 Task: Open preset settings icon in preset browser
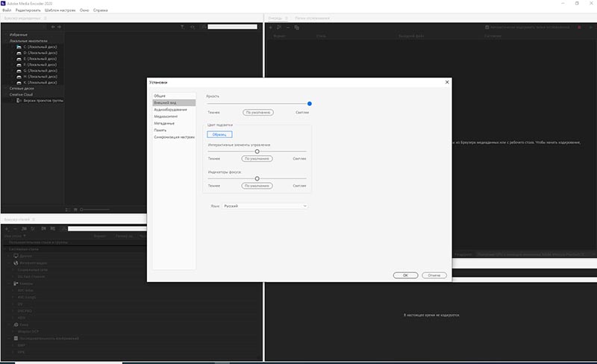click(33, 229)
